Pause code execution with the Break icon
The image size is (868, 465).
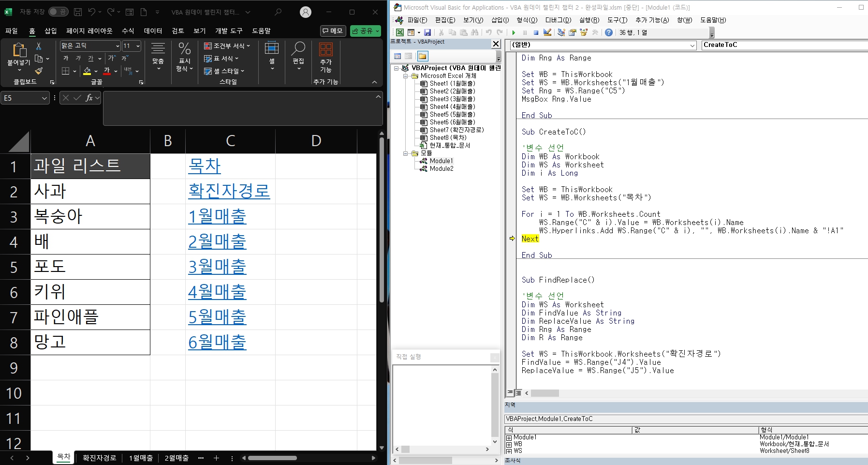pyautogui.click(x=525, y=32)
